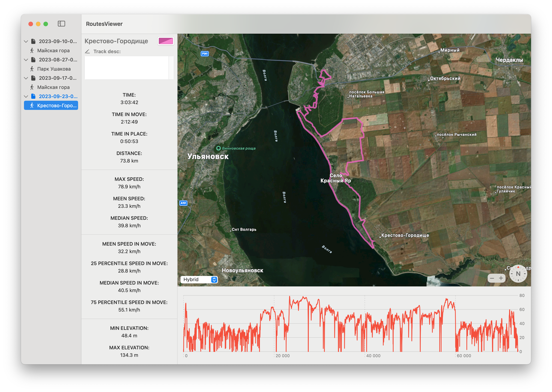Click the TIME IN PLACE value 0:50:53
The image size is (552, 392).
click(x=129, y=141)
